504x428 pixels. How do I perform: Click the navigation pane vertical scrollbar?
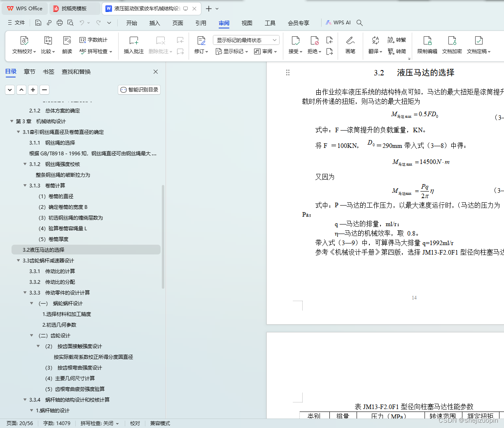tap(163, 237)
